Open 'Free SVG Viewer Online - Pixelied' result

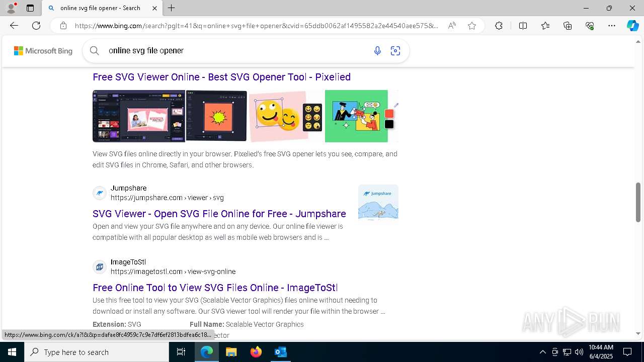pyautogui.click(x=221, y=77)
